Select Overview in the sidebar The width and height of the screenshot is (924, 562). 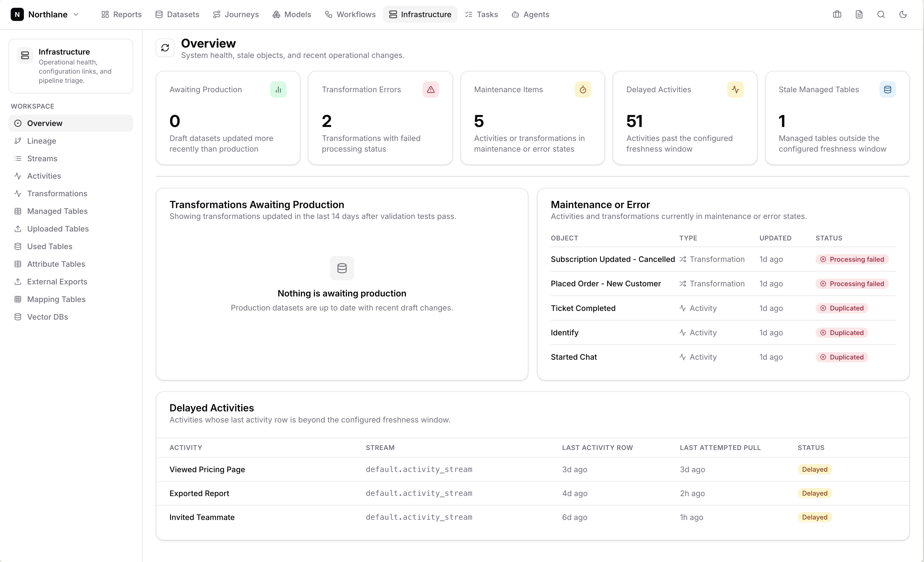(71, 123)
